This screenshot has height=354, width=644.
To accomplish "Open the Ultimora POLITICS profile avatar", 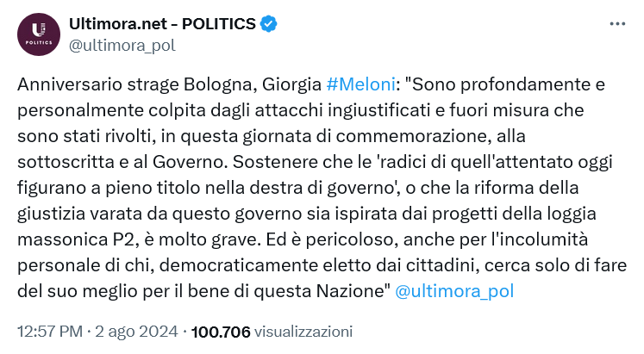I will point(39,34).
